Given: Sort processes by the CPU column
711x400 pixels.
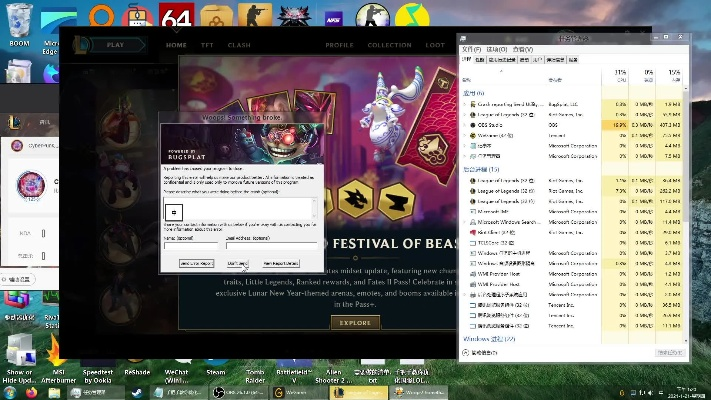Looking at the screenshot, I should click(620, 76).
